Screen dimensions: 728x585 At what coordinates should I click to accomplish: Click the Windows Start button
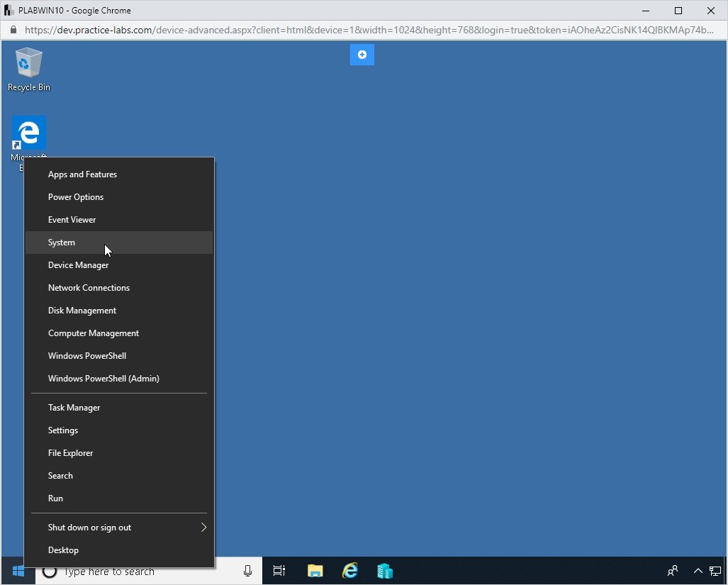pos(18,571)
